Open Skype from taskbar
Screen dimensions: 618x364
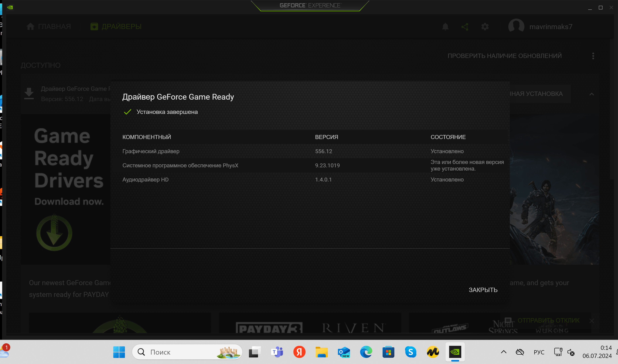(x=411, y=352)
